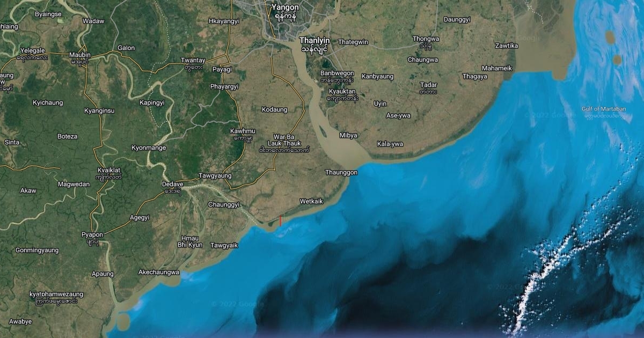
Task: Click the Kyanginsu place label
Action: pos(99,111)
